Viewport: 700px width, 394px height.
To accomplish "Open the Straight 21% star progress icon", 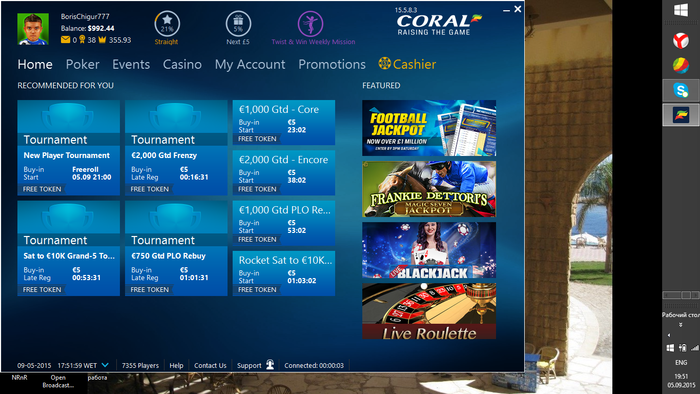I will 167,24.
